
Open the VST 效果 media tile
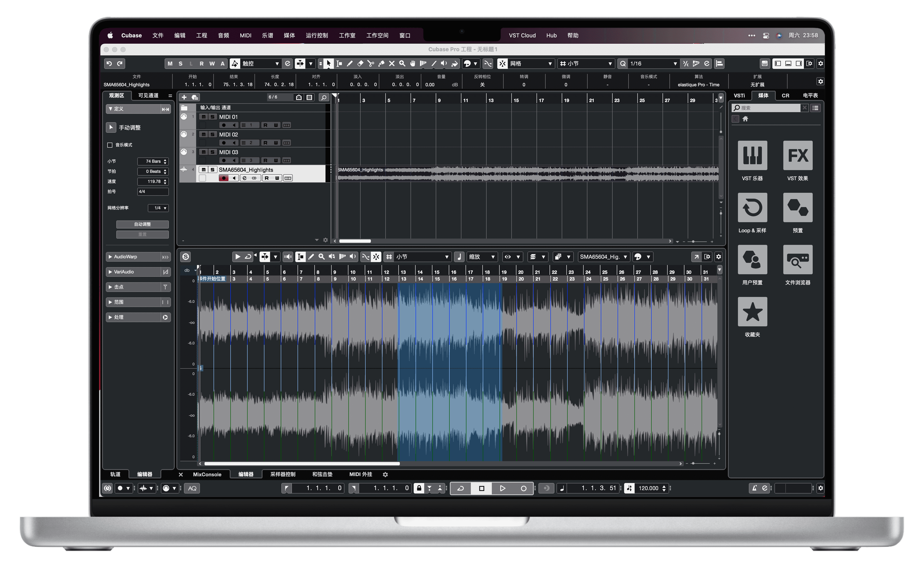tap(798, 155)
